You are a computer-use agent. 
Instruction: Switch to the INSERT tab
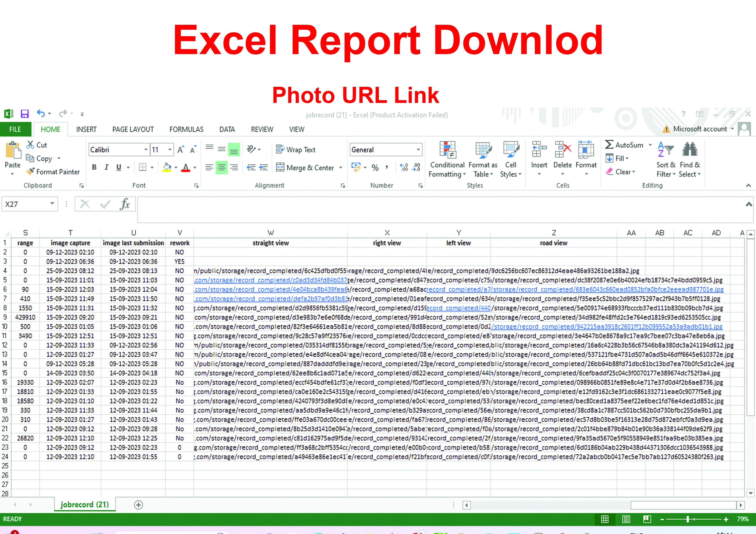point(86,129)
